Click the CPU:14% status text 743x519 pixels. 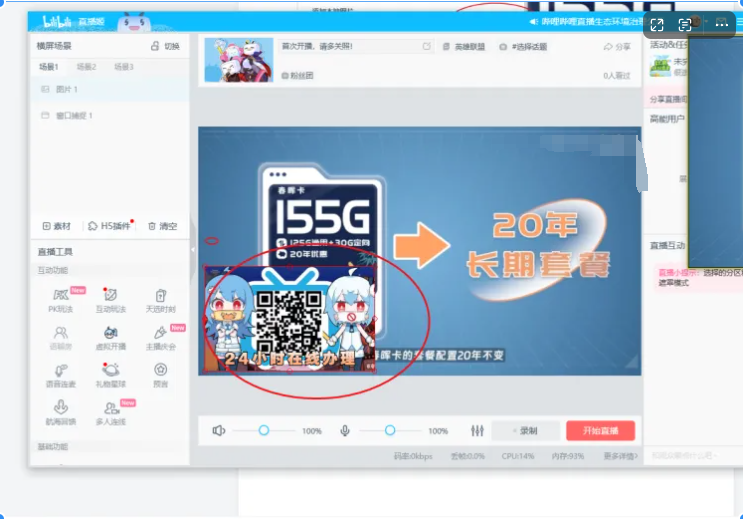[x=518, y=456]
